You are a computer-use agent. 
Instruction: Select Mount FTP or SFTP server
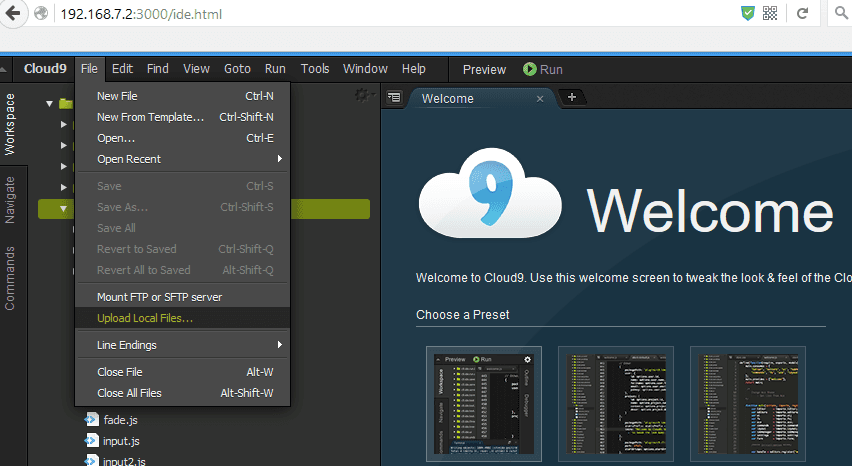click(183, 297)
